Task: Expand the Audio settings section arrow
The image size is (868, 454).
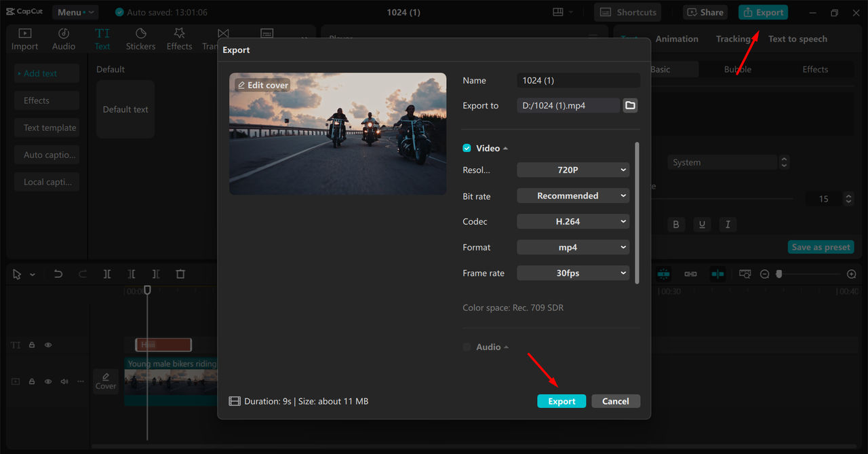Action: click(x=506, y=347)
